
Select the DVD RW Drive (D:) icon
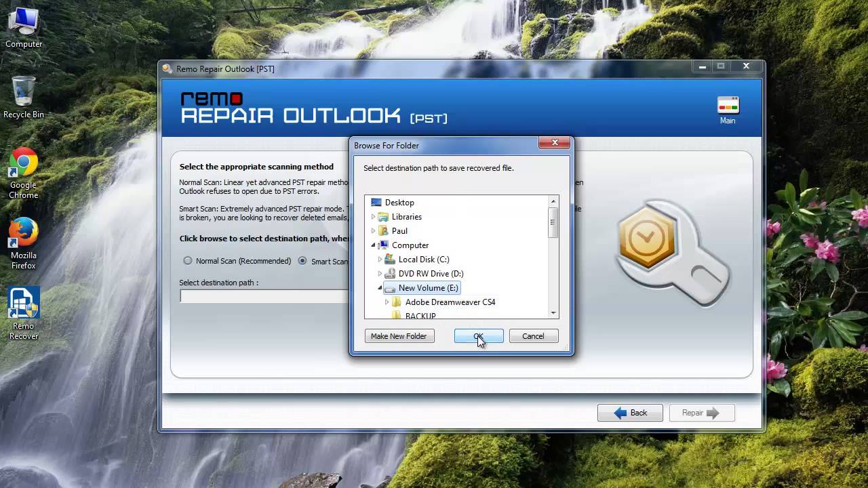click(x=390, y=273)
